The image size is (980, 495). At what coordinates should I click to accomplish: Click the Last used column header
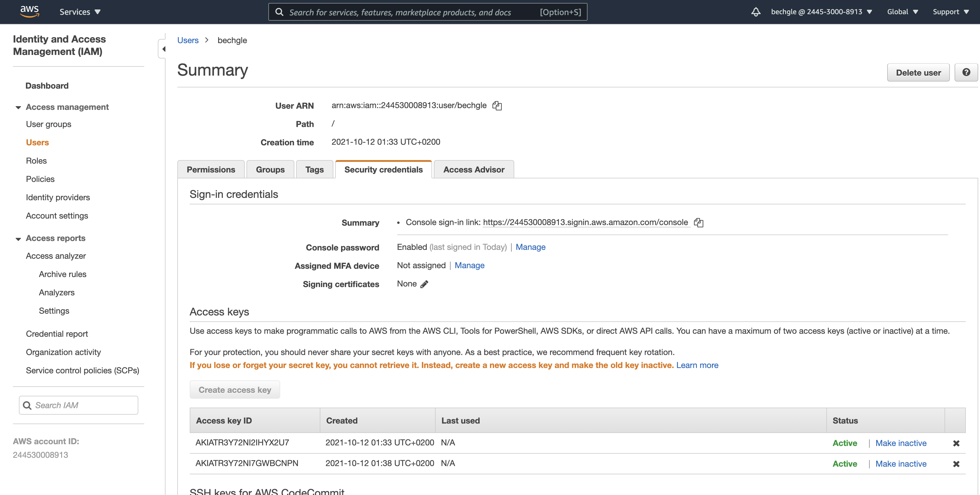[631, 420]
